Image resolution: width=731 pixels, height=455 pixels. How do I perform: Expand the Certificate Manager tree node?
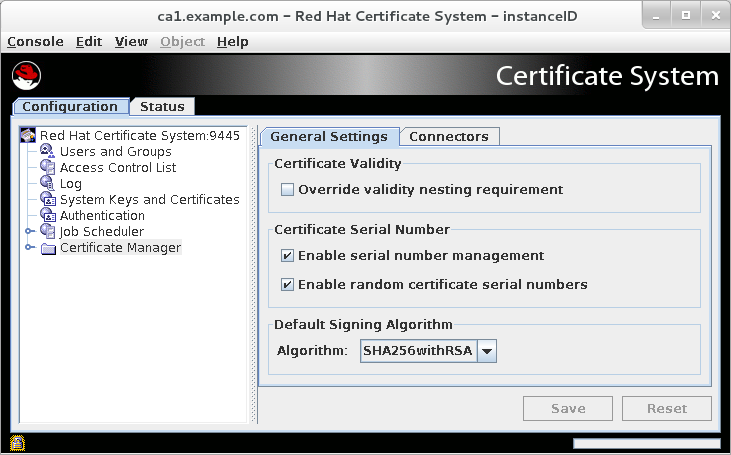(30, 248)
